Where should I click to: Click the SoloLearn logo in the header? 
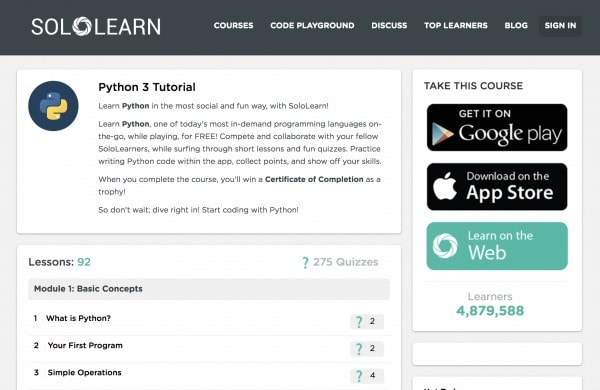(x=96, y=26)
